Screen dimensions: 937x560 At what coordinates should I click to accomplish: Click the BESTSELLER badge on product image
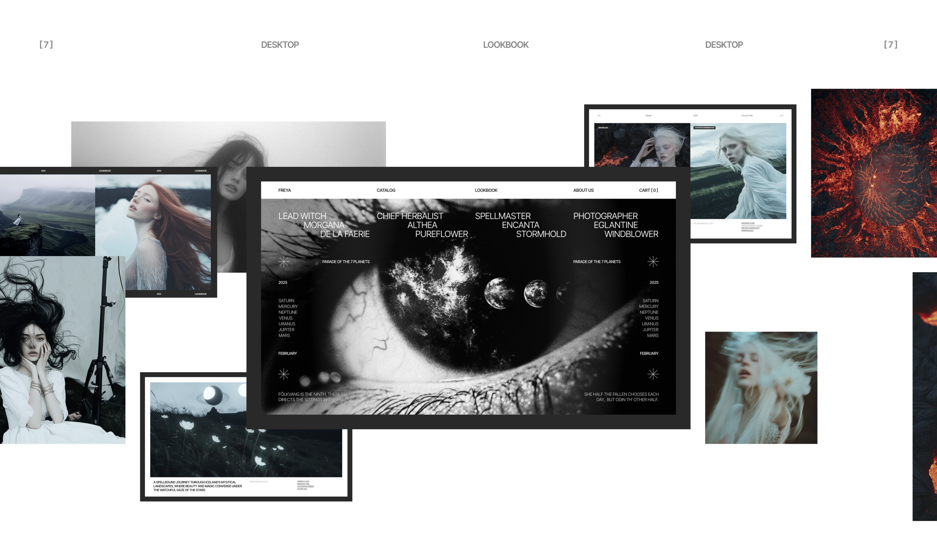[603, 128]
